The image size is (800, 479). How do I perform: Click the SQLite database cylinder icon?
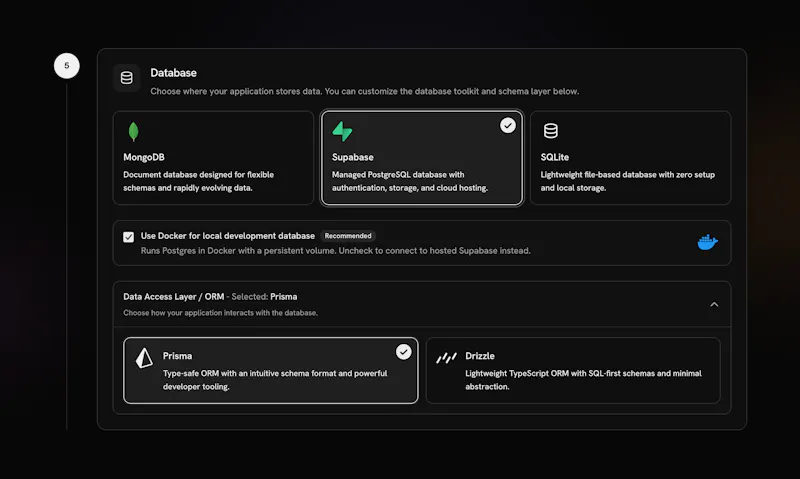tap(551, 131)
